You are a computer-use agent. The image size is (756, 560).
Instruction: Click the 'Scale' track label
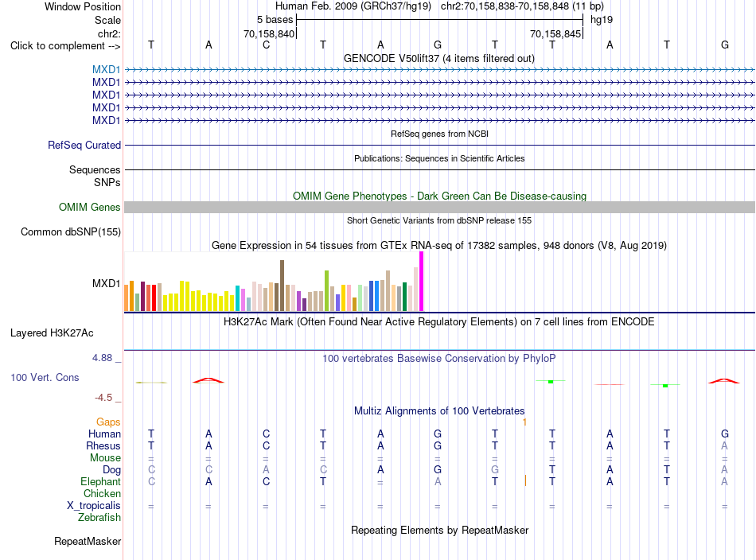[107, 20]
